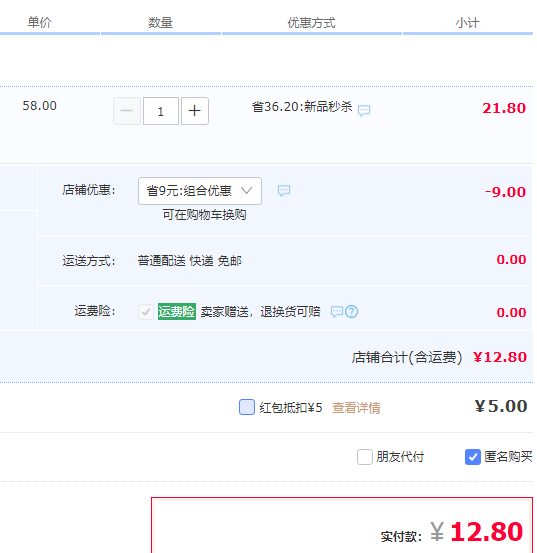Click the minus quantity stepper button
This screenshot has height=553, width=537.
tap(127, 111)
